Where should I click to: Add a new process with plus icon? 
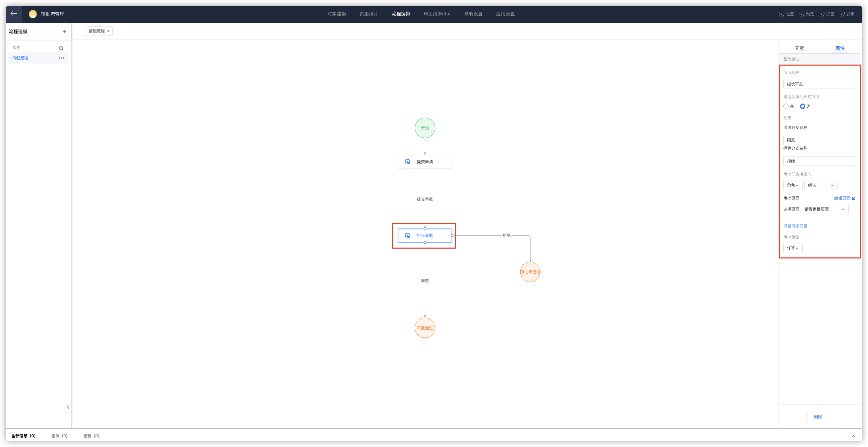pos(64,31)
